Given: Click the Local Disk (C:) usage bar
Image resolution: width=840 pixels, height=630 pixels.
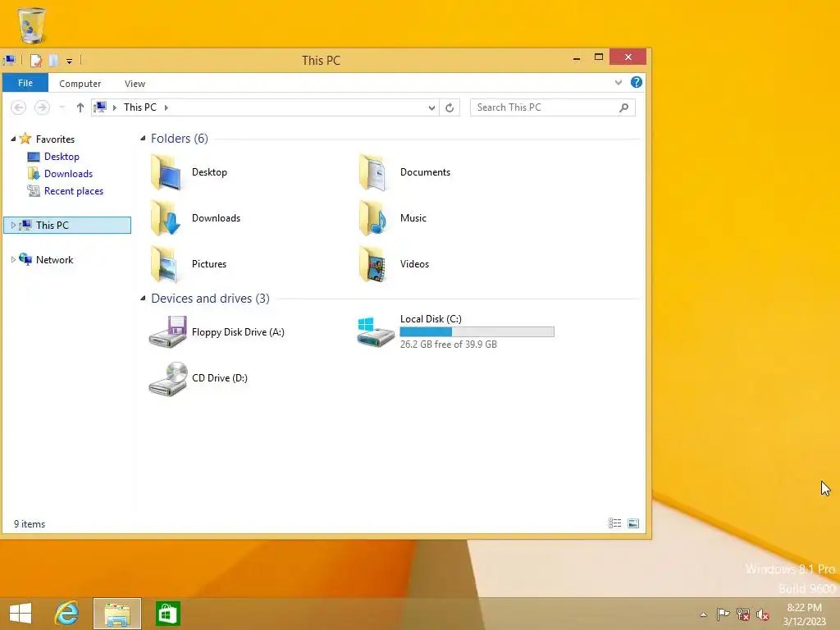Looking at the screenshot, I should pyautogui.click(x=477, y=332).
